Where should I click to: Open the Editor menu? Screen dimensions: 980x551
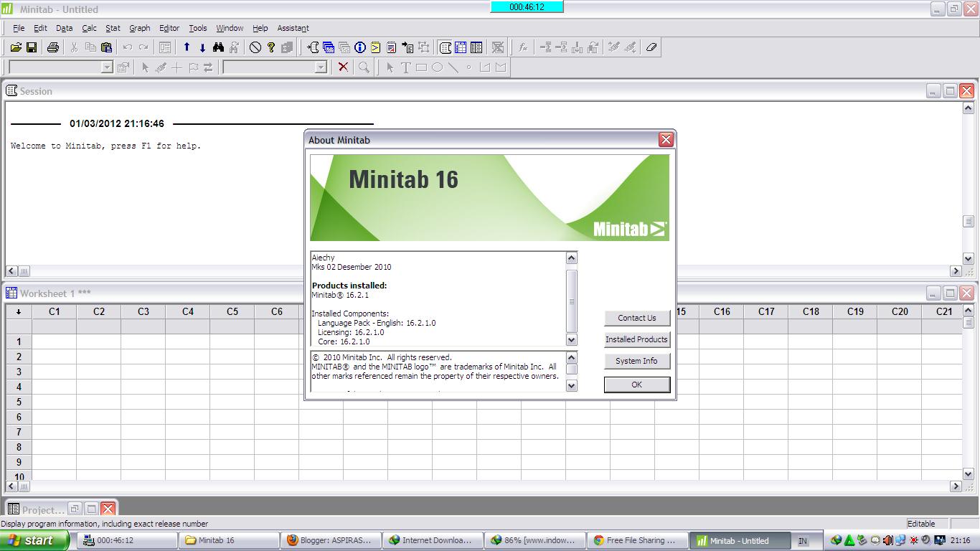click(169, 28)
